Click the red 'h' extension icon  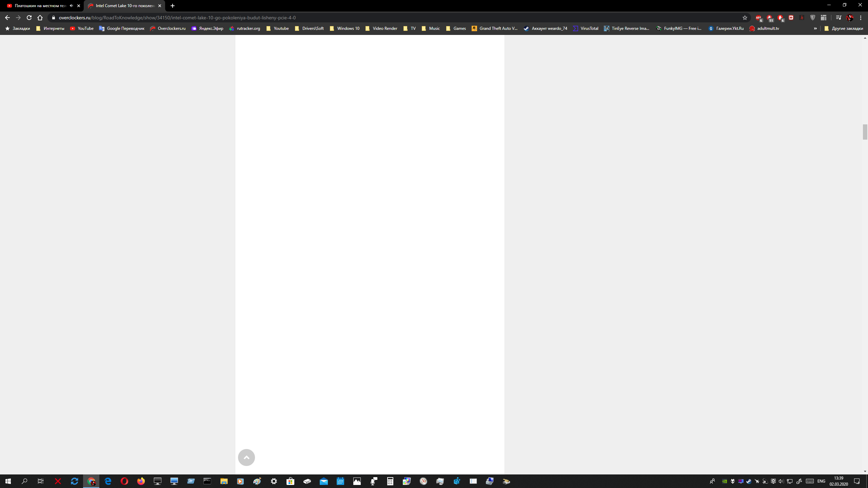(x=802, y=18)
